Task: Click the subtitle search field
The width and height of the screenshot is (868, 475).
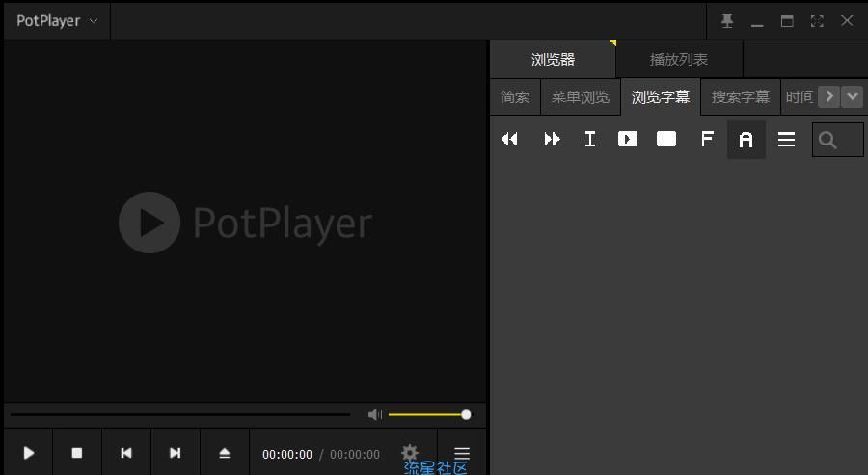Action: (837, 140)
